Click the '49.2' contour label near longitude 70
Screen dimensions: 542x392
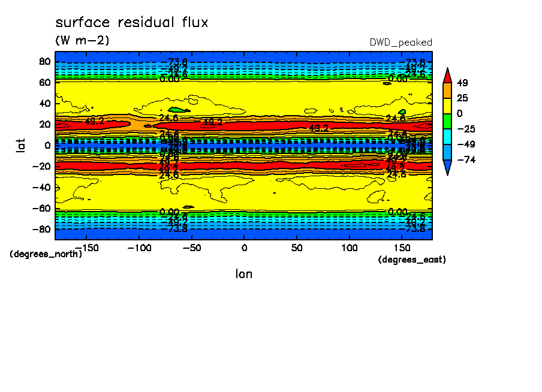coord(319,128)
